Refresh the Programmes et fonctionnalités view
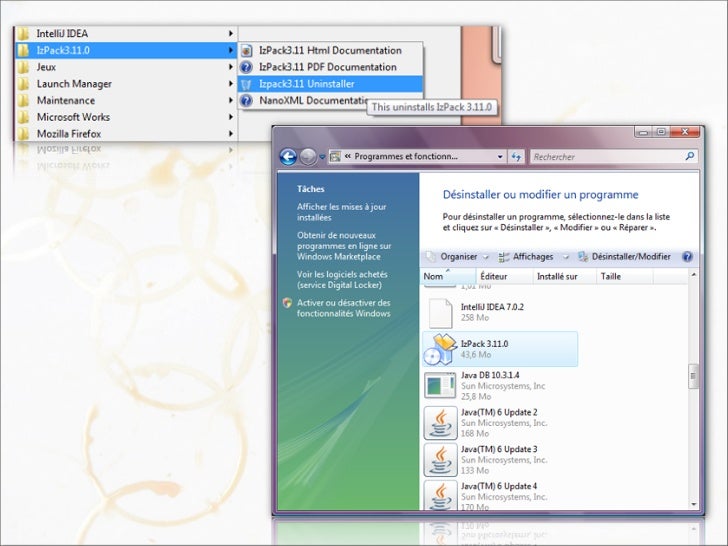Screen dimensions: 728x546 click(516, 157)
